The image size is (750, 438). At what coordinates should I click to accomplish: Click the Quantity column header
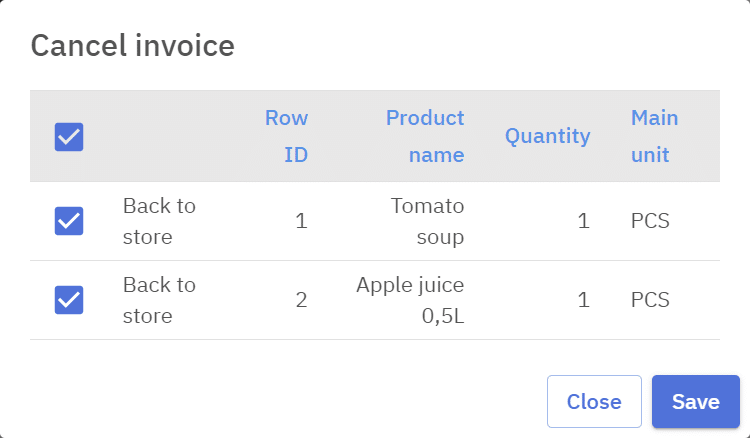(x=547, y=136)
